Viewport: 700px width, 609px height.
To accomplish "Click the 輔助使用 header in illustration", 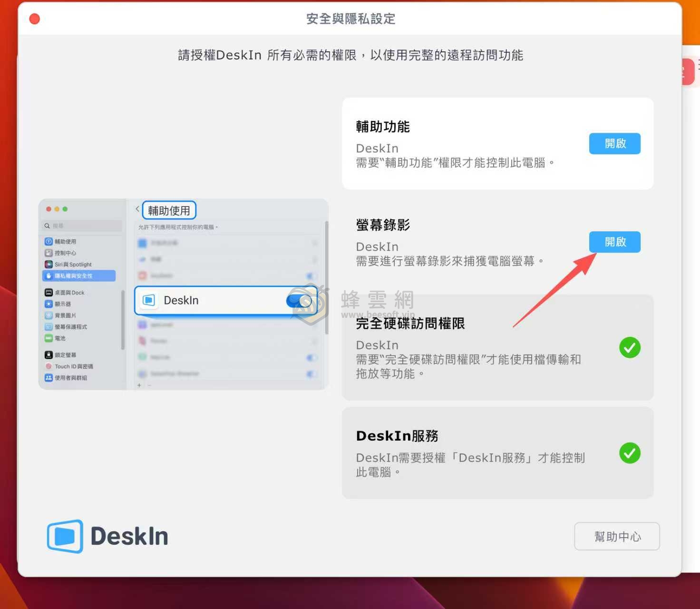I will (169, 210).
